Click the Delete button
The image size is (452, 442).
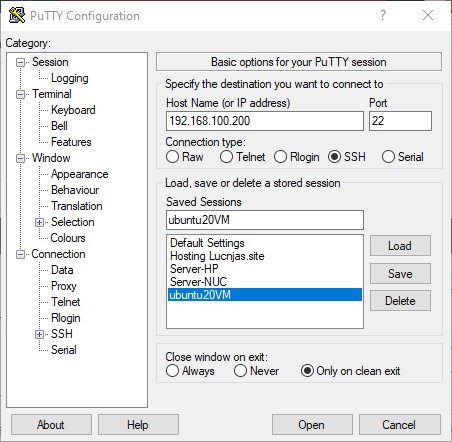(400, 301)
